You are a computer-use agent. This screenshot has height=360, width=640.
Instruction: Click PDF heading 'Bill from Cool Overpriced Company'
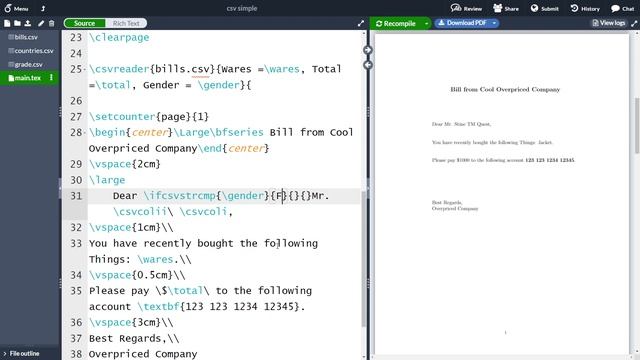[505, 89]
